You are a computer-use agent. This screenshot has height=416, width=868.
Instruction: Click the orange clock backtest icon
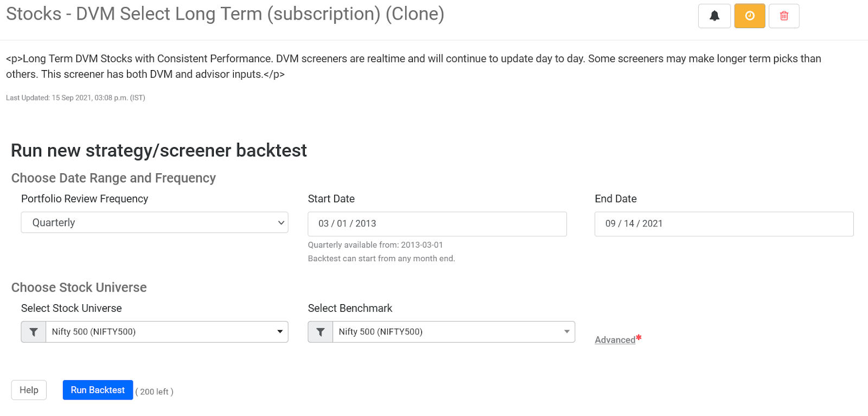pos(750,16)
